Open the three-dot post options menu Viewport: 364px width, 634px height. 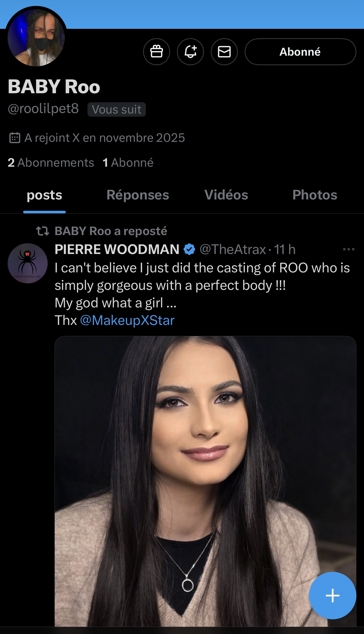[x=348, y=249]
